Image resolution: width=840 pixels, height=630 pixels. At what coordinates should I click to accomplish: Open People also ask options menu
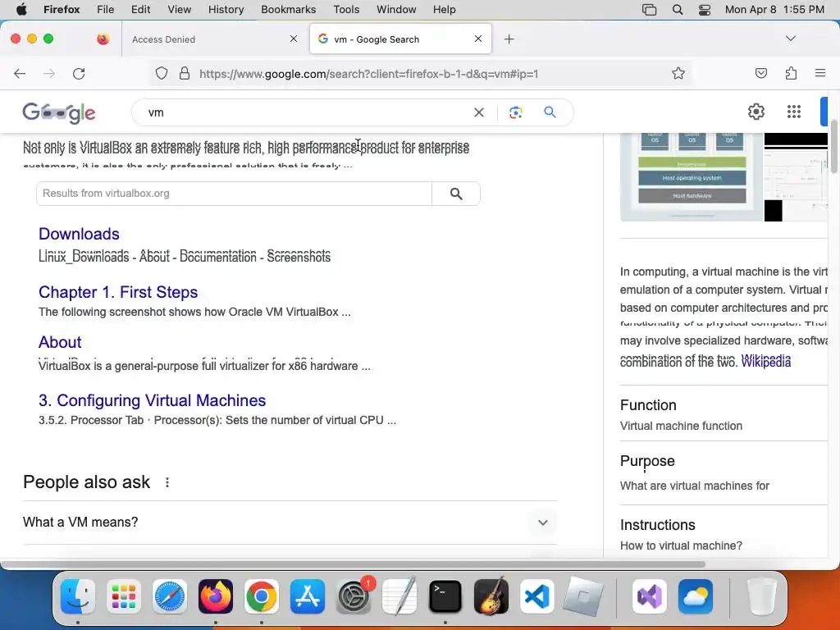coord(167,482)
